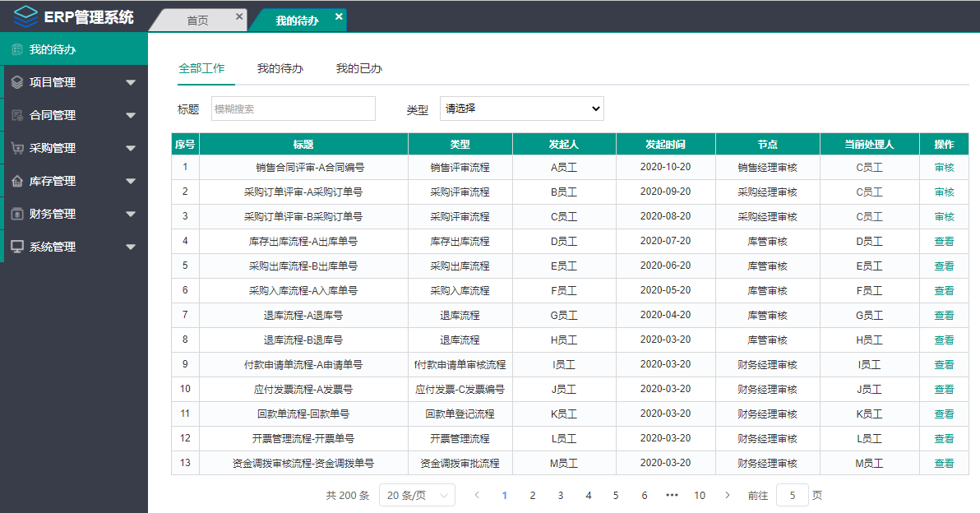980x513 pixels.
Task: Click the 合同管理 document icon
Action: tap(17, 115)
